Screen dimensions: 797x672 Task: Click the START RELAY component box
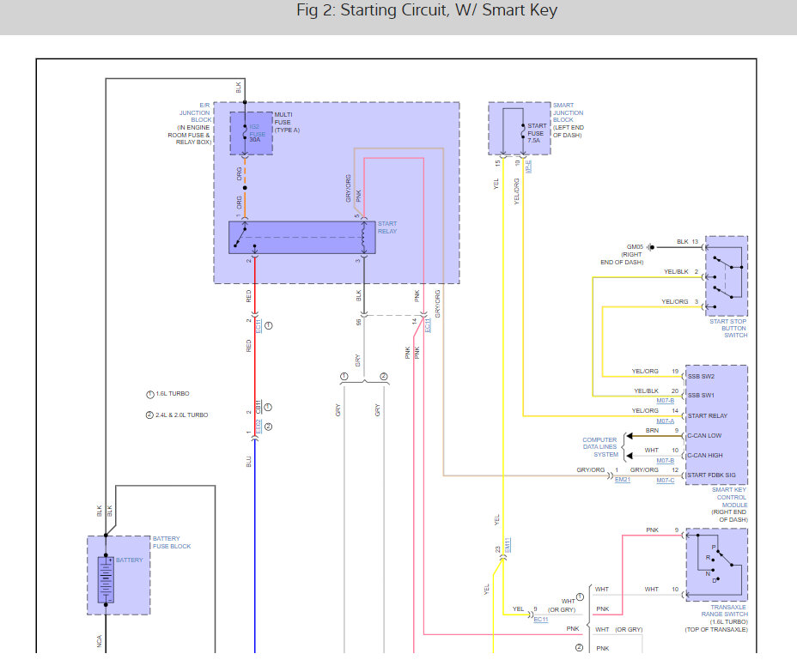pyautogui.click(x=302, y=237)
